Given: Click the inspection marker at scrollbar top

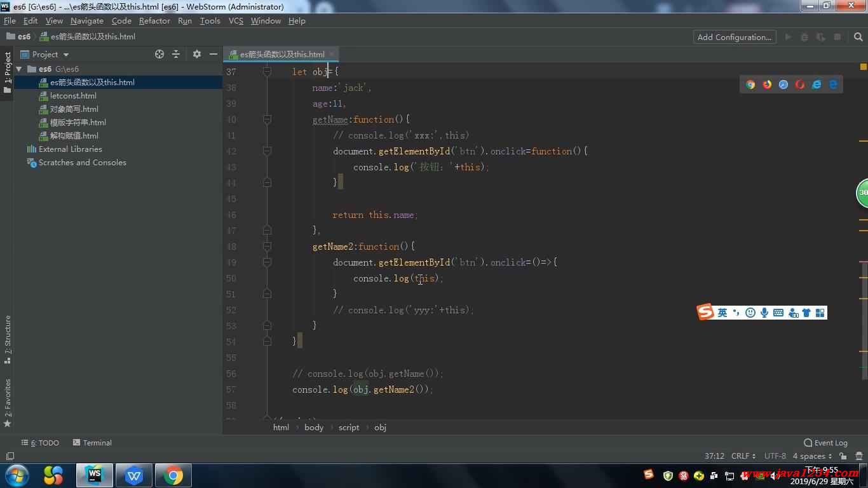Looking at the screenshot, I should tap(864, 66).
